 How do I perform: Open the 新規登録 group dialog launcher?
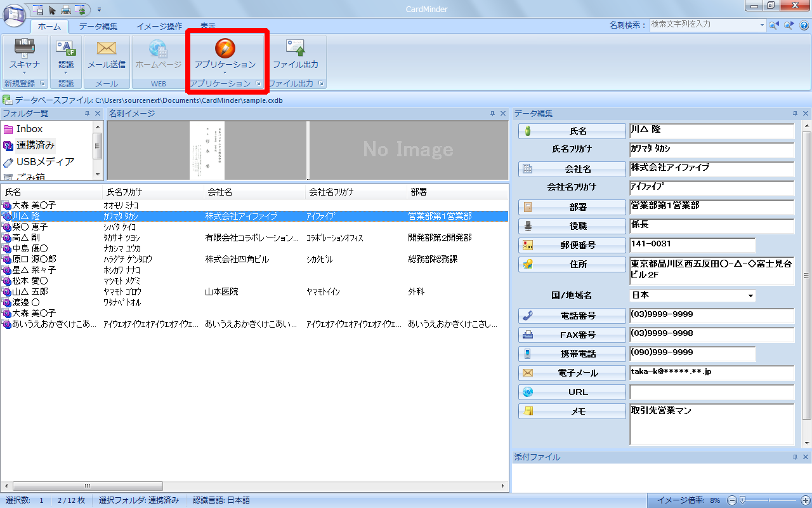tap(43, 84)
